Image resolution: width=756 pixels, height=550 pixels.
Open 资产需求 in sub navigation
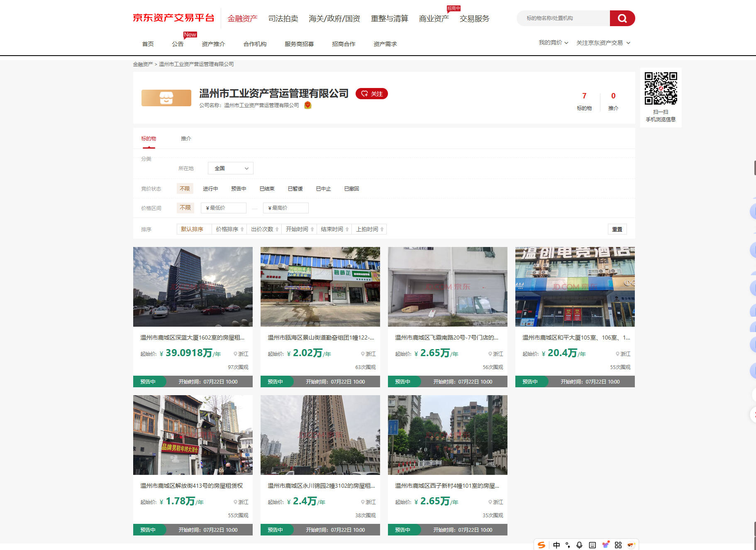point(385,44)
